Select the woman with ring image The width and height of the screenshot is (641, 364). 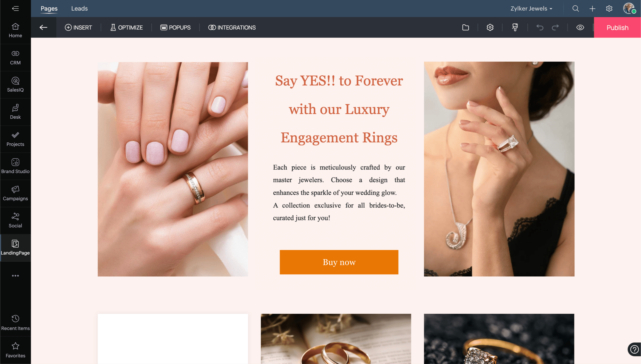click(499, 169)
